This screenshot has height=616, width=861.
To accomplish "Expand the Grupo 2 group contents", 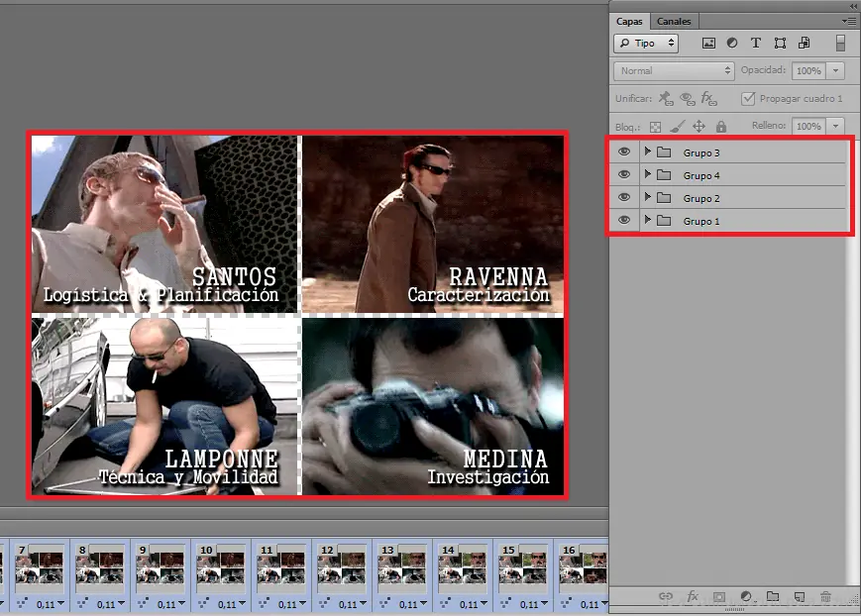I will click(x=648, y=198).
